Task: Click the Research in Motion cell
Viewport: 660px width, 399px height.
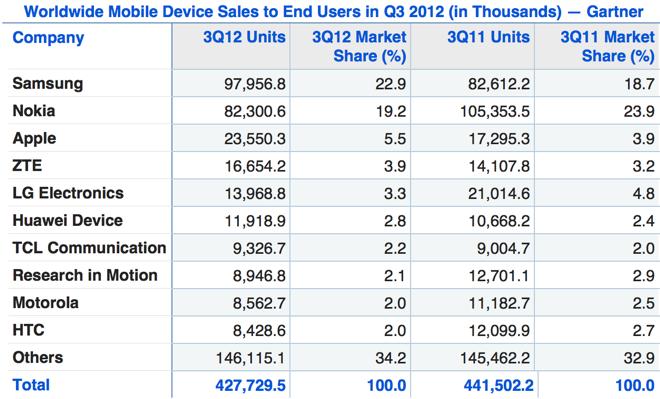Action: pyautogui.click(x=85, y=275)
